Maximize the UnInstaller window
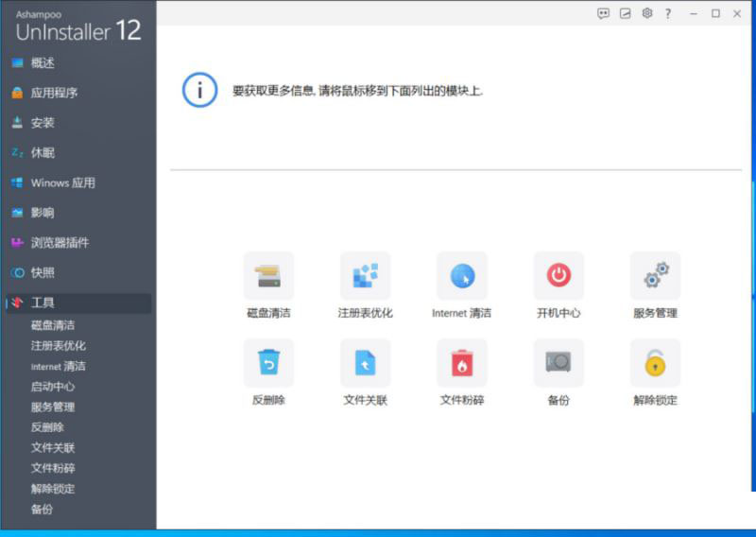 pyautogui.click(x=715, y=13)
